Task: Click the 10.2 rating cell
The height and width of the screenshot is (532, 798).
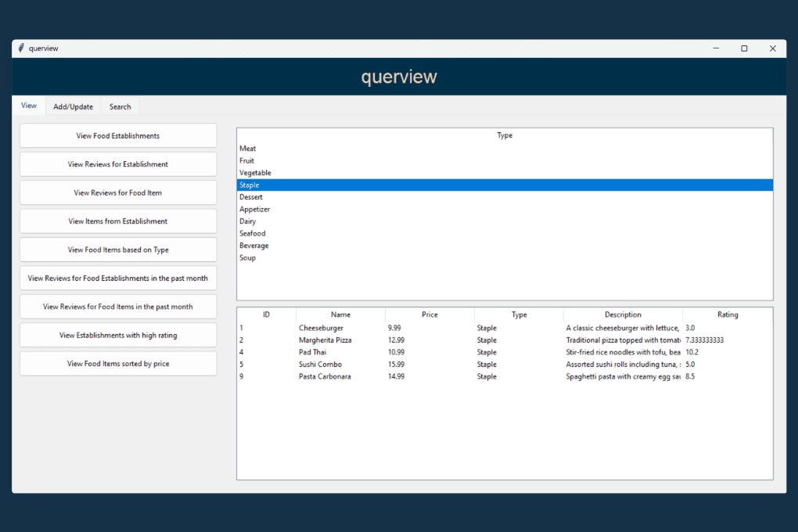Action: point(692,352)
